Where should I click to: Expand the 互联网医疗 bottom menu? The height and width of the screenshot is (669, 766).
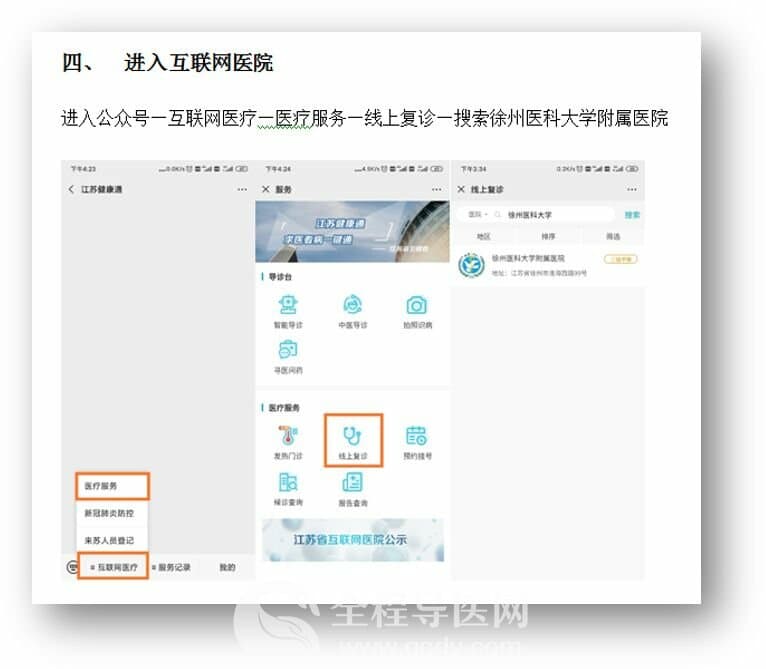click(x=113, y=567)
